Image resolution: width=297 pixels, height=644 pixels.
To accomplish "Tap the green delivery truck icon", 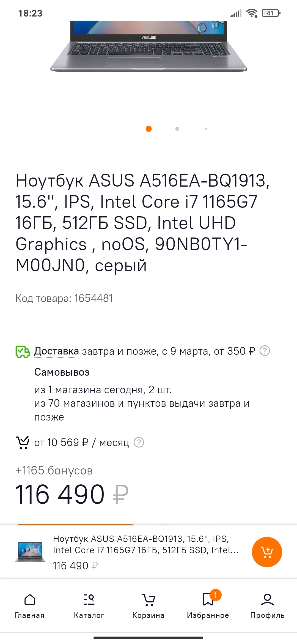I will coord(23,352).
